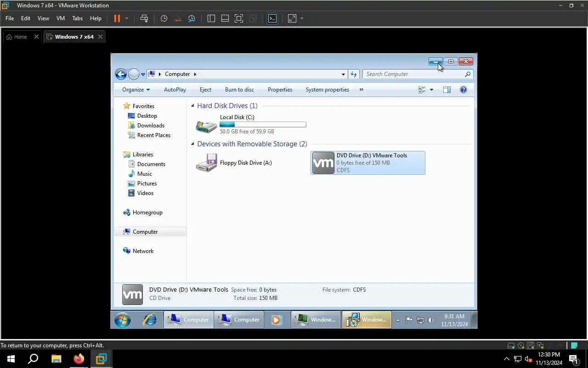Open the Organize dropdown menu
The width and height of the screenshot is (588, 368).
tap(136, 90)
